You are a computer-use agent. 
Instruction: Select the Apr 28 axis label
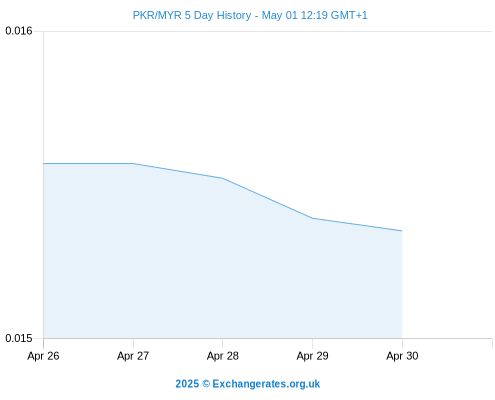point(223,356)
